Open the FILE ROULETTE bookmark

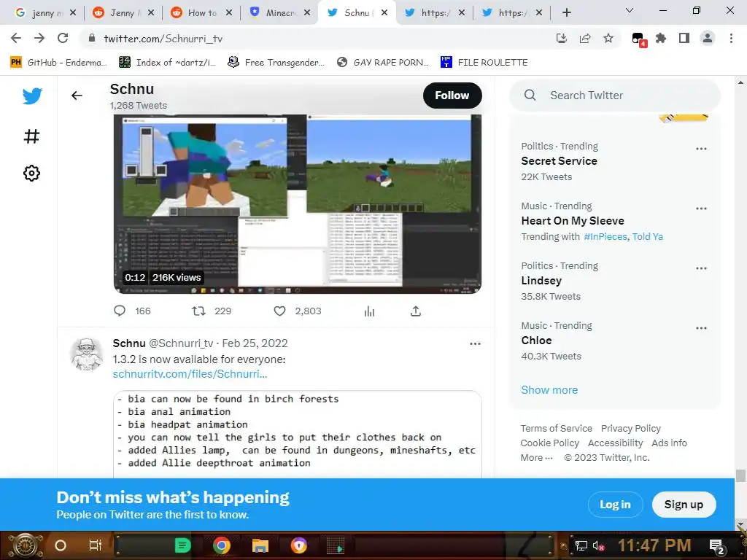[484, 63]
